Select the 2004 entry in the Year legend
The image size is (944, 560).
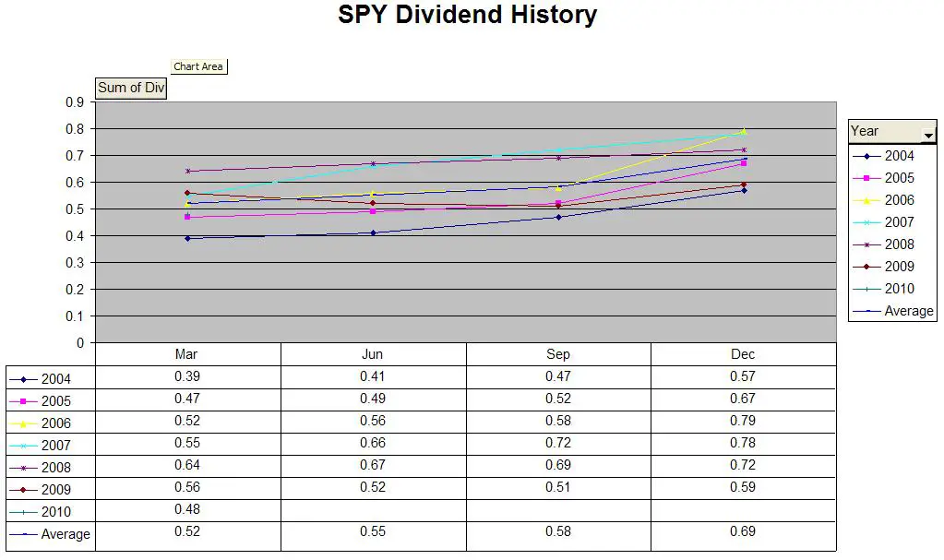[x=883, y=156]
